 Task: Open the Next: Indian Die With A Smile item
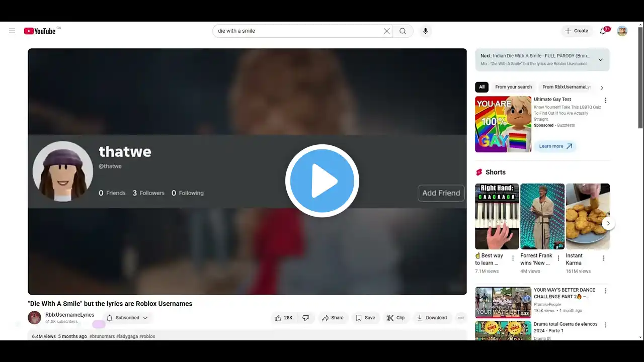[535, 56]
